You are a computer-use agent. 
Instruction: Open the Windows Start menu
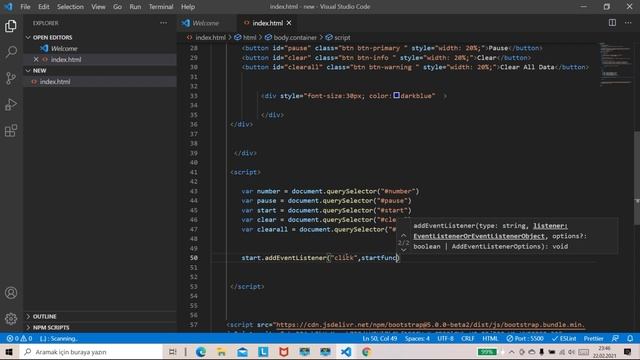click(x=9, y=352)
